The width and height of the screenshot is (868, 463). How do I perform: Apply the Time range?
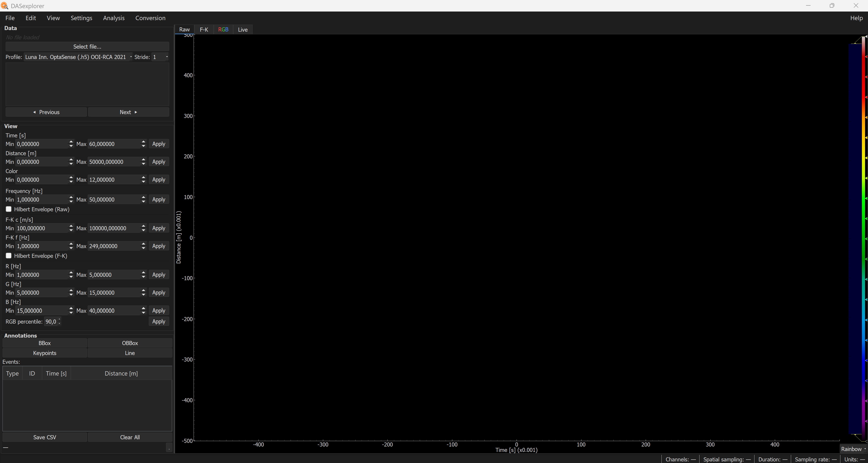click(159, 144)
